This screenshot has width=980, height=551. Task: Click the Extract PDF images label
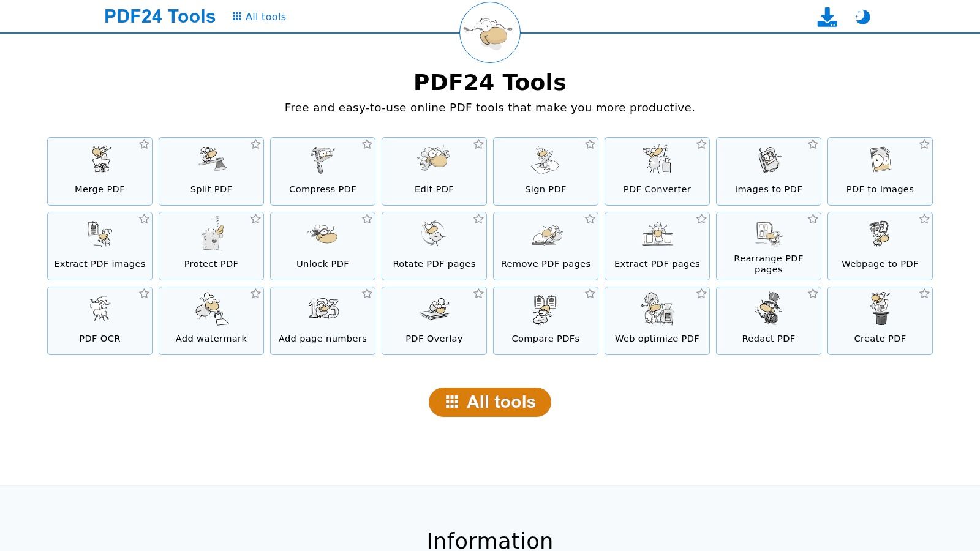[x=100, y=264]
